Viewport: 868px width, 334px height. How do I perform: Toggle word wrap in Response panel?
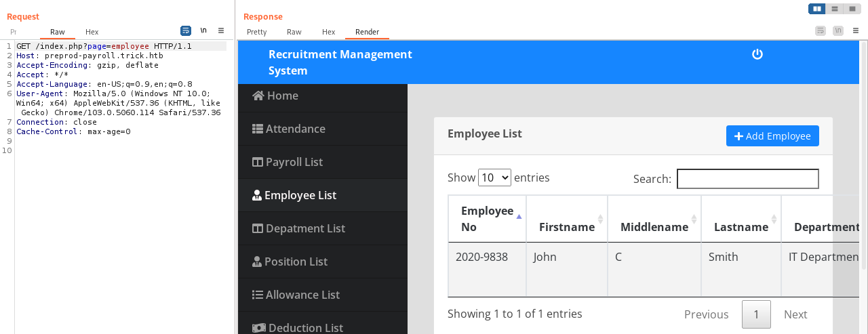(x=821, y=30)
